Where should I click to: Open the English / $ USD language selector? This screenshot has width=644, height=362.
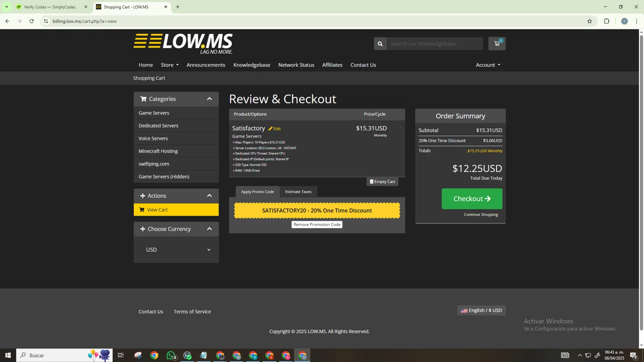pyautogui.click(x=481, y=311)
